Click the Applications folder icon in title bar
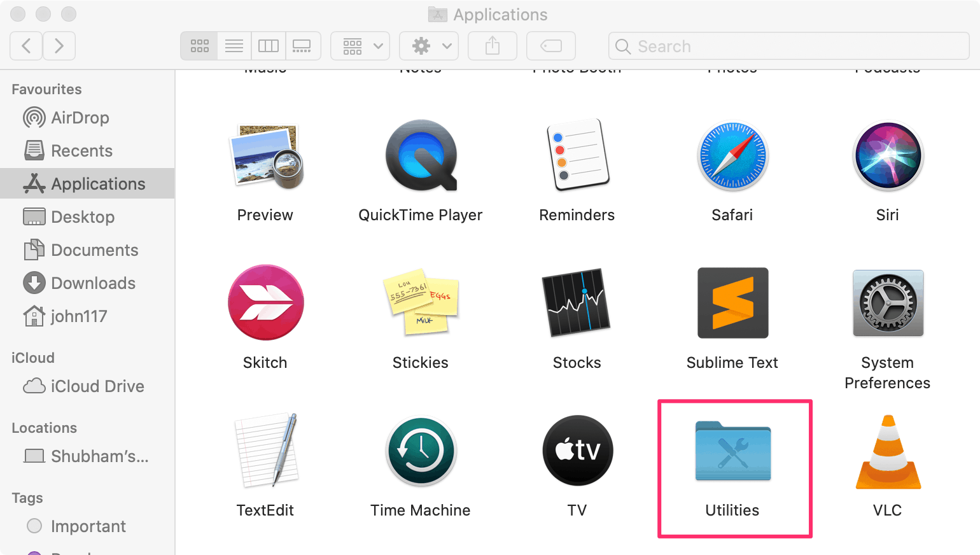 [x=437, y=14]
